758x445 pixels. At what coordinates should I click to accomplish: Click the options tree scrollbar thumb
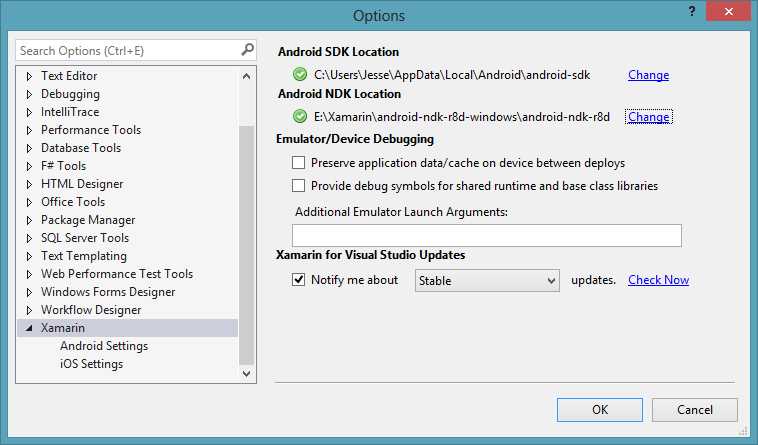pos(247,245)
